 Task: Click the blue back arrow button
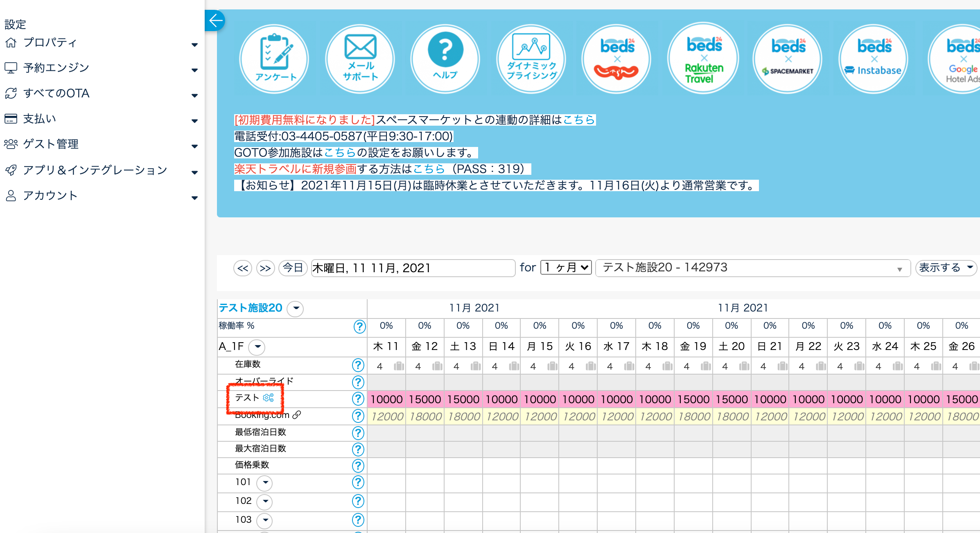tap(215, 20)
